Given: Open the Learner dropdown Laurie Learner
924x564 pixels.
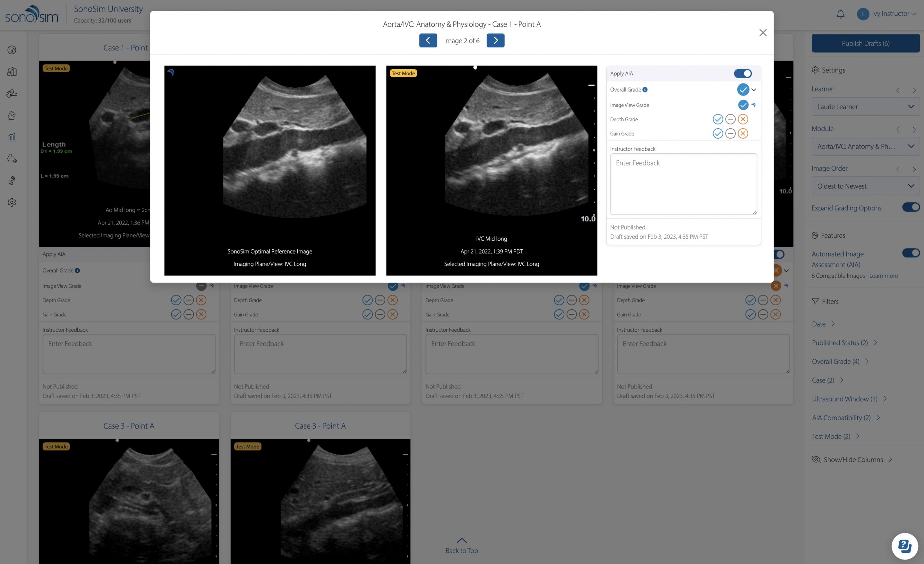Looking at the screenshot, I should click(x=865, y=107).
